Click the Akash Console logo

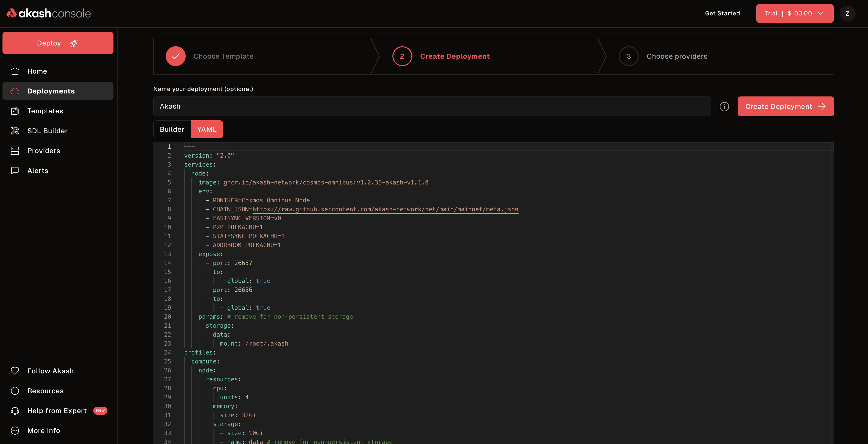[x=49, y=13]
